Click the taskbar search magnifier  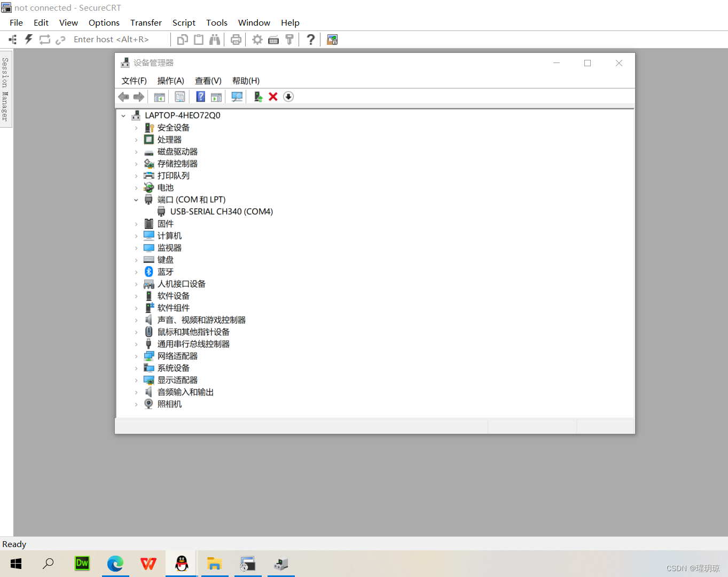pos(48,563)
